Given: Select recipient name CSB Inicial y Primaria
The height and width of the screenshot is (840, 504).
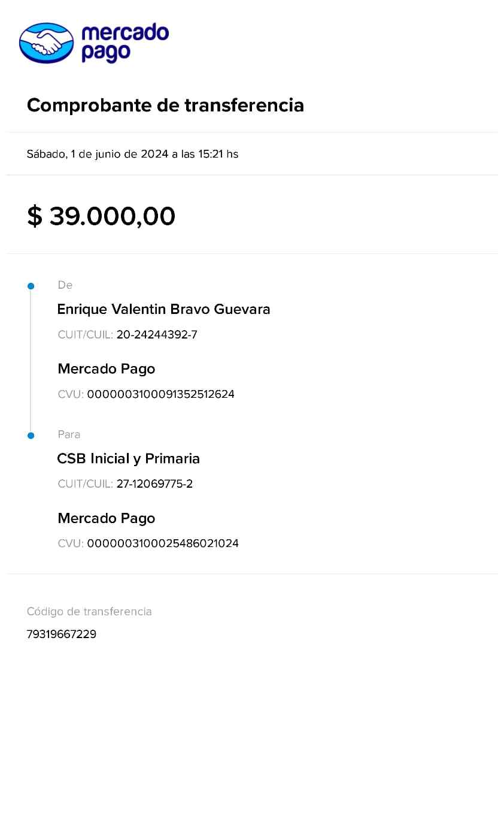Looking at the screenshot, I should (x=128, y=459).
